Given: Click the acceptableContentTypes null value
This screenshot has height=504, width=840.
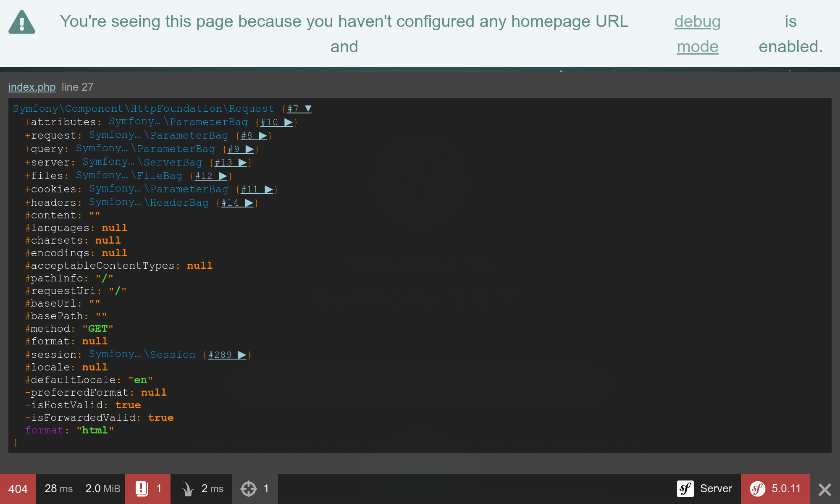Looking at the screenshot, I should pos(200,266).
